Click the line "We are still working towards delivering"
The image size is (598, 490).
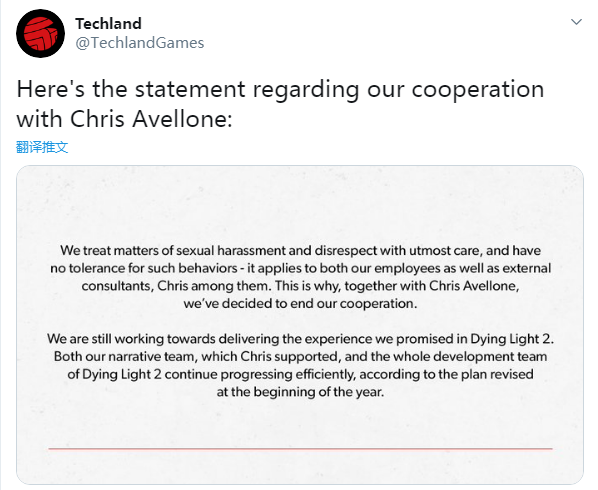(301, 339)
